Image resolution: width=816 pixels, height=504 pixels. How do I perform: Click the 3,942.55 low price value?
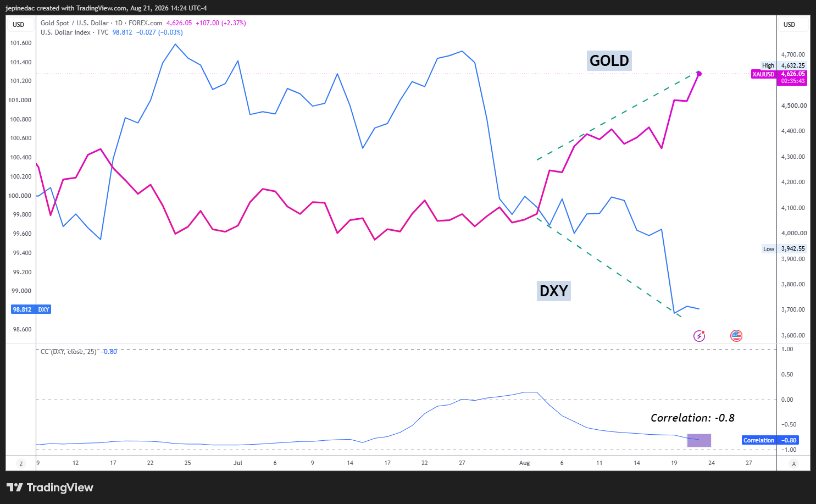[793, 248]
